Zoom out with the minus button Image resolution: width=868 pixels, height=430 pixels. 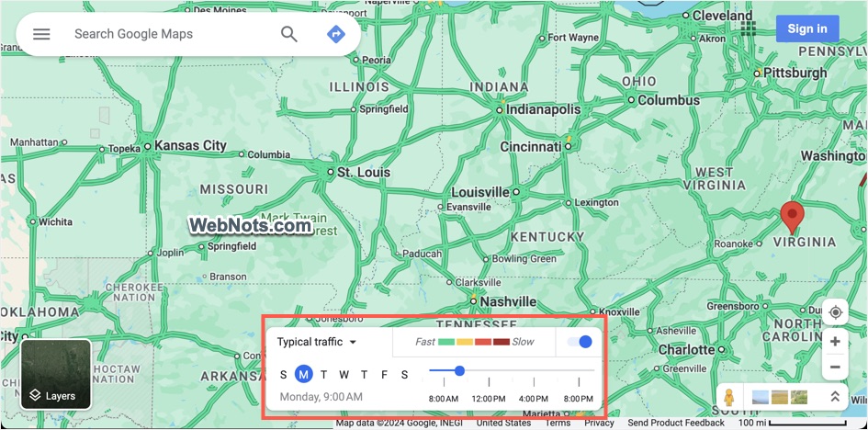(835, 367)
